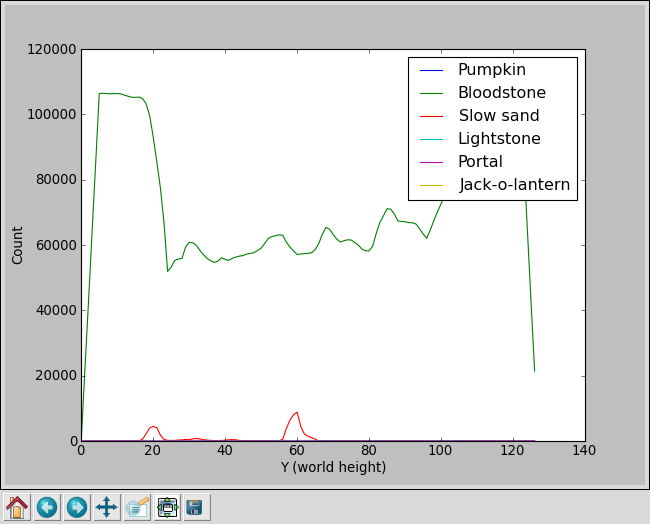The height and width of the screenshot is (524, 650).
Task: Click the 'Count' y-axis label
Action: pos(18,245)
